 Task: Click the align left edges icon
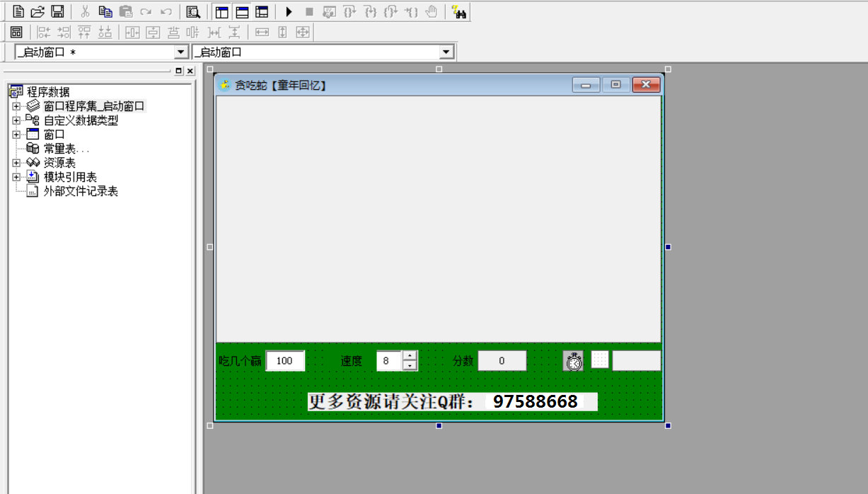44,32
